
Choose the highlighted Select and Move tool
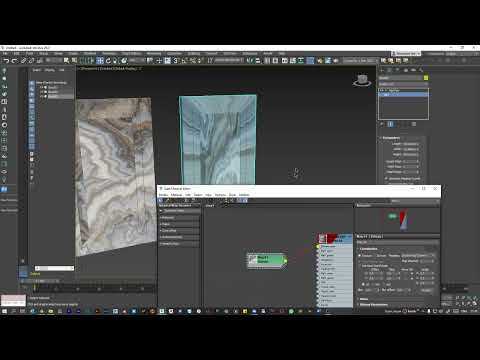tap(100, 61)
